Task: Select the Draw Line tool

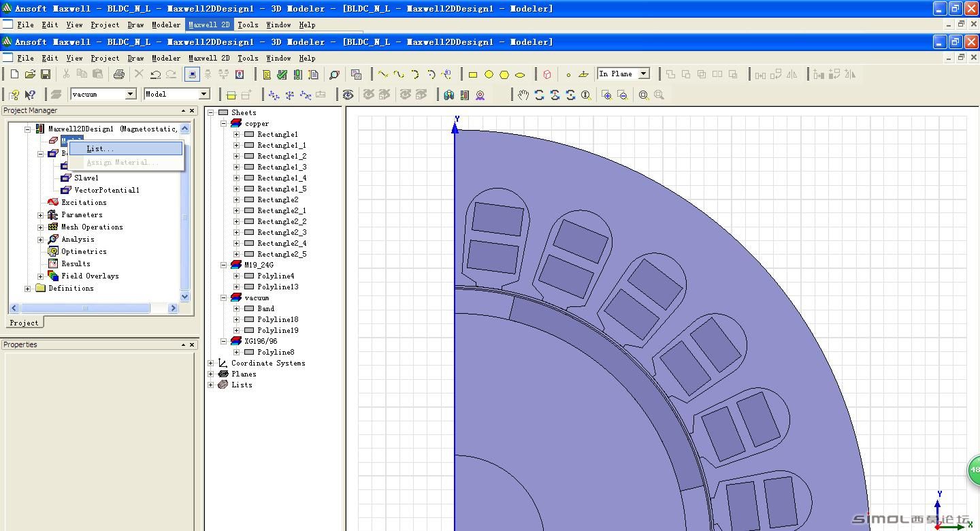Action: (x=383, y=74)
